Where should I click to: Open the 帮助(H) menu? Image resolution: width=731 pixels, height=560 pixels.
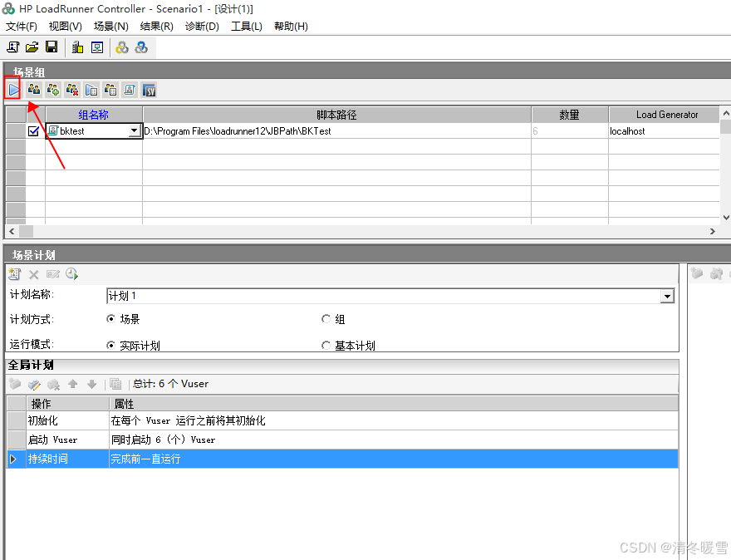(291, 27)
